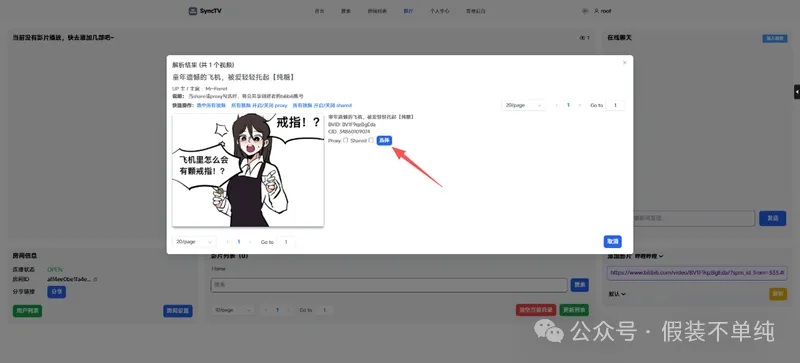
Task: Click the blue 分享 button
Action: [x=57, y=292]
